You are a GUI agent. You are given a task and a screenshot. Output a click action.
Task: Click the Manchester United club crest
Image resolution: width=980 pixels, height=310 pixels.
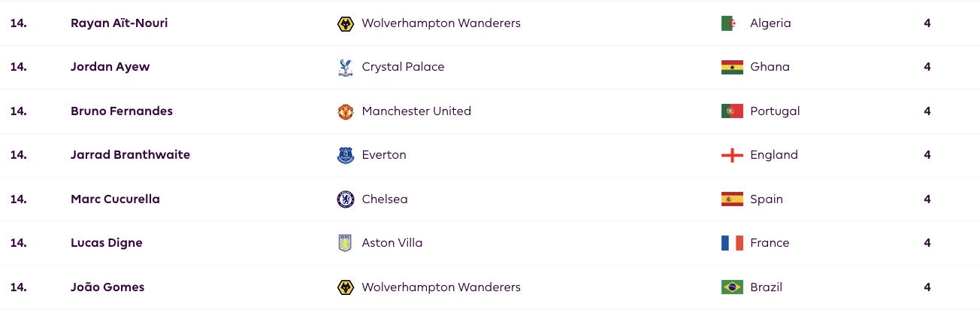[x=345, y=111]
